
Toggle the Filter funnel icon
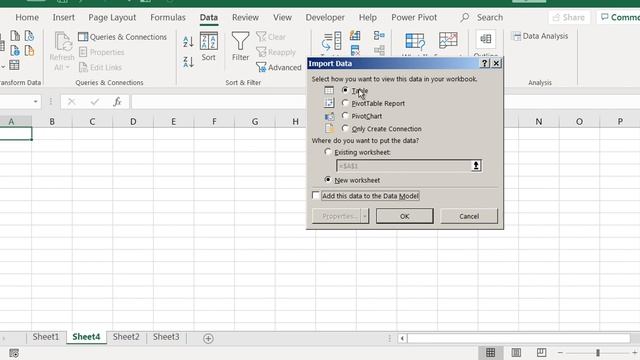point(240,41)
